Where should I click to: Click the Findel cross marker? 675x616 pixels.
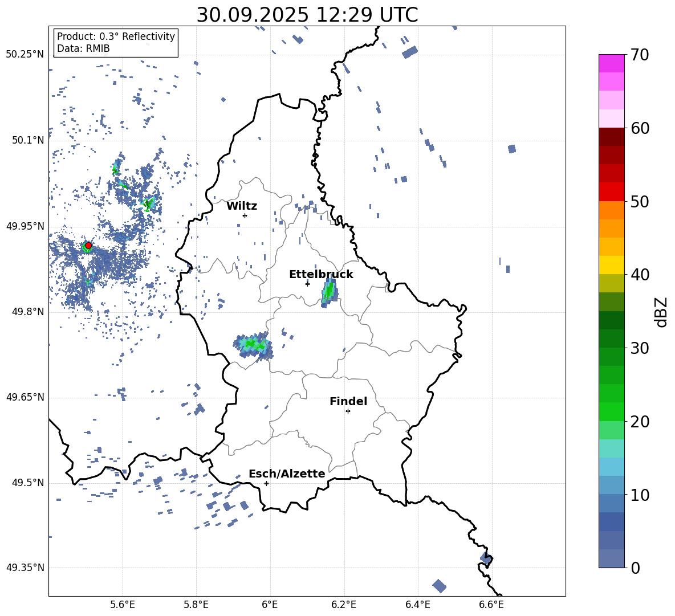tap(348, 411)
